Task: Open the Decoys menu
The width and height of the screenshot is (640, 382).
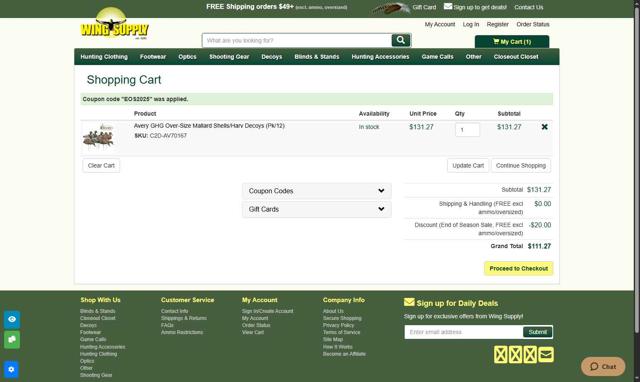Action: 272,57
